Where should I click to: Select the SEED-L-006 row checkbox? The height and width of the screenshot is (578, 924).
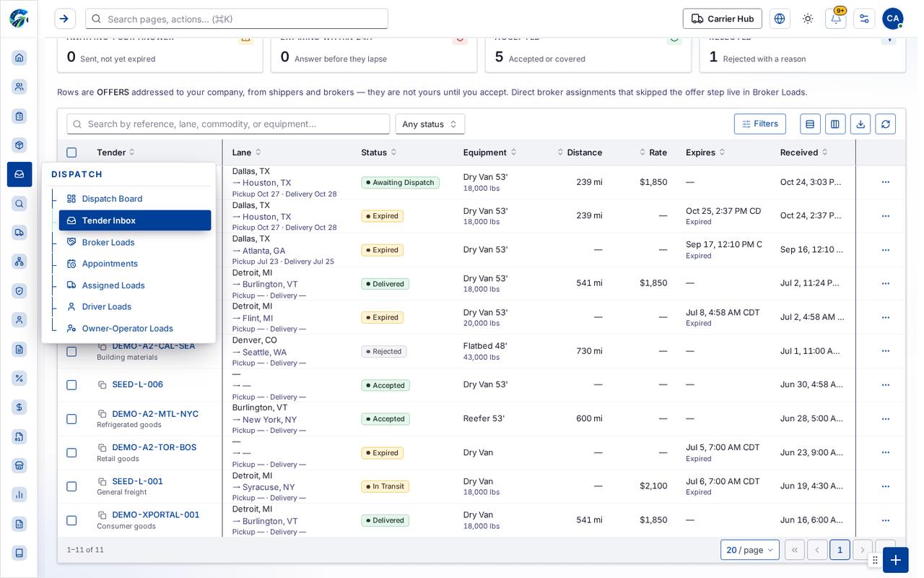(x=71, y=385)
